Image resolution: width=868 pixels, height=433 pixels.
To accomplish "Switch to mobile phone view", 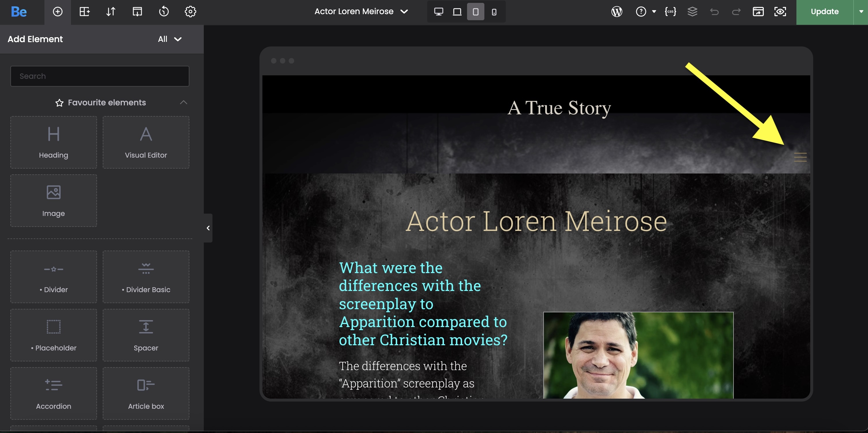I will coord(494,12).
